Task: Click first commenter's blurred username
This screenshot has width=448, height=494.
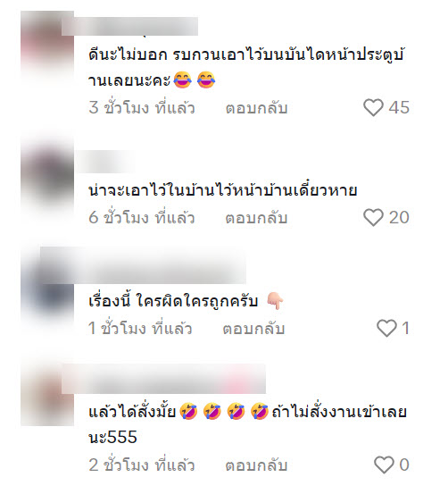Action: (129, 26)
